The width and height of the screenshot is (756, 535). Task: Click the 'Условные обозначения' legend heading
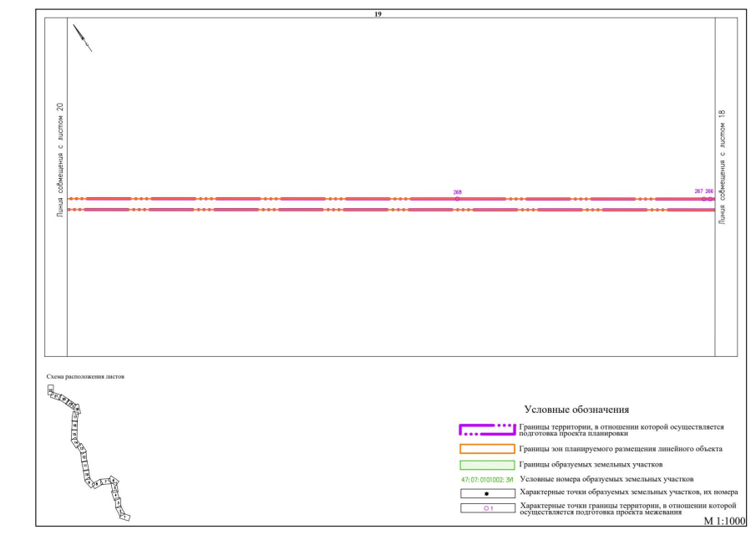tap(576, 410)
